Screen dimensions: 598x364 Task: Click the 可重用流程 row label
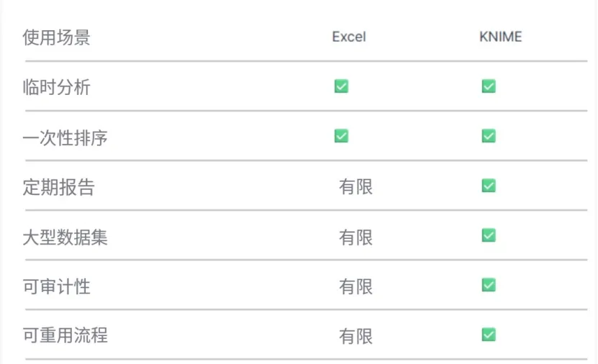point(65,335)
